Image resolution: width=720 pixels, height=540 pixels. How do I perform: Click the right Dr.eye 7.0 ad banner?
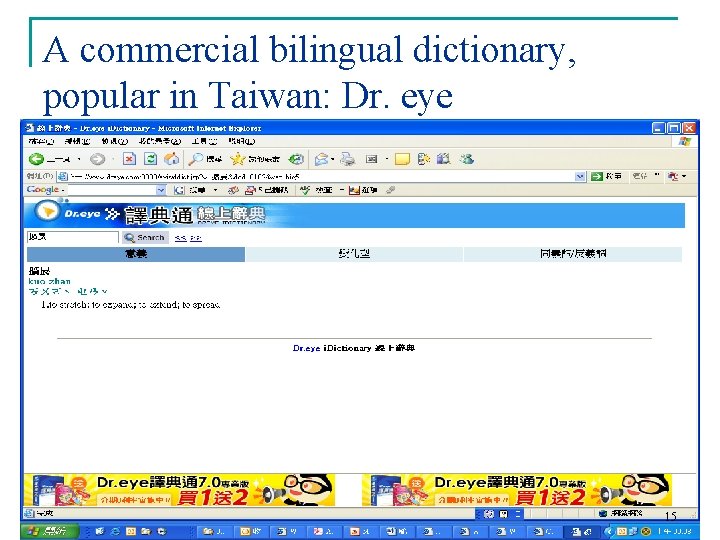point(517,490)
